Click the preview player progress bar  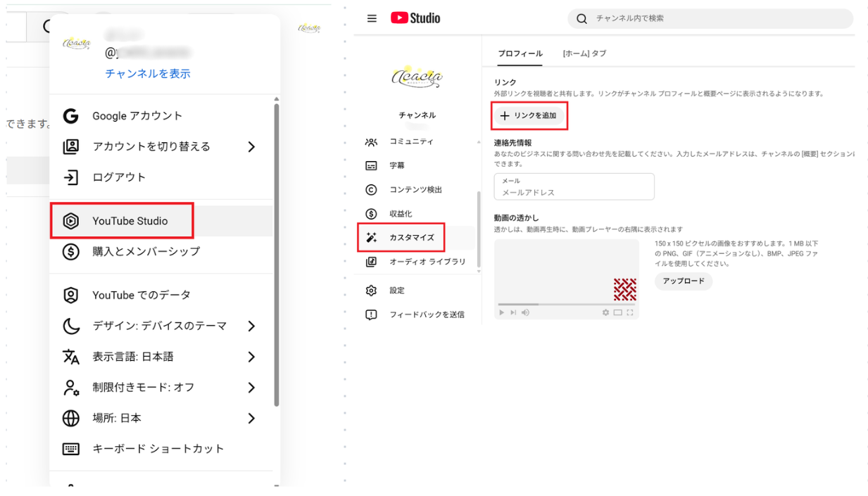click(x=567, y=305)
